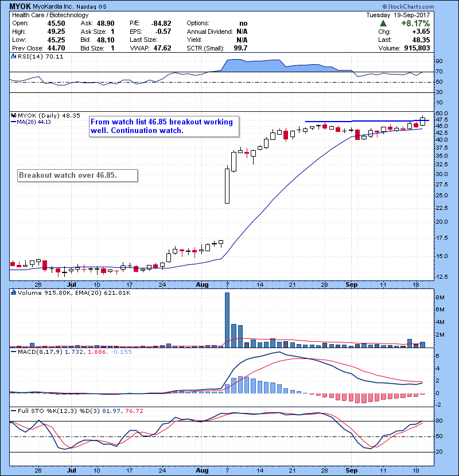The height and width of the screenshot is (476, 459).
Task: Click the 20 label on the stochastic axis
Action: click(x=439, y=452)
